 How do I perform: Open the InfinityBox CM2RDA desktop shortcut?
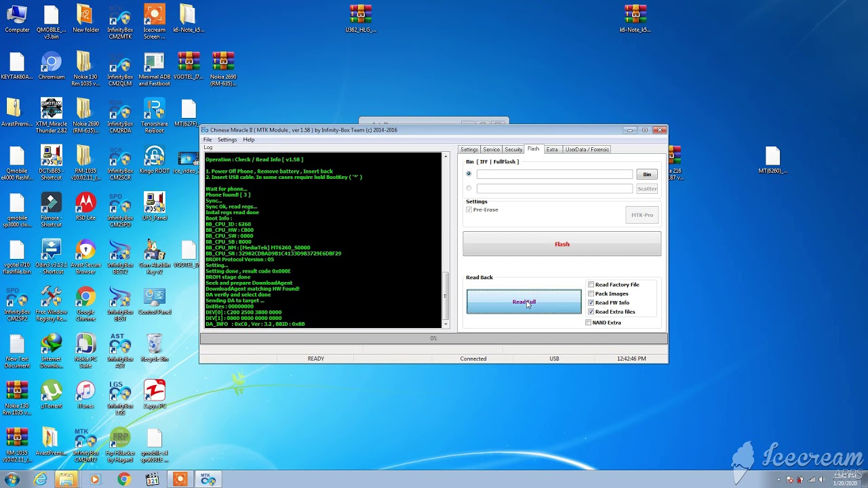(120, 115)
